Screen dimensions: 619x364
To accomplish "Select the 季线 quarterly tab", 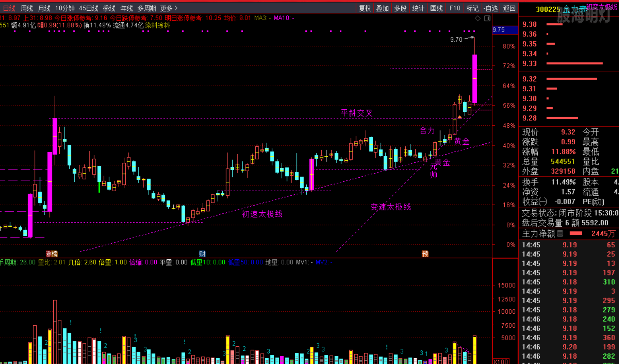I will [109, 8].
